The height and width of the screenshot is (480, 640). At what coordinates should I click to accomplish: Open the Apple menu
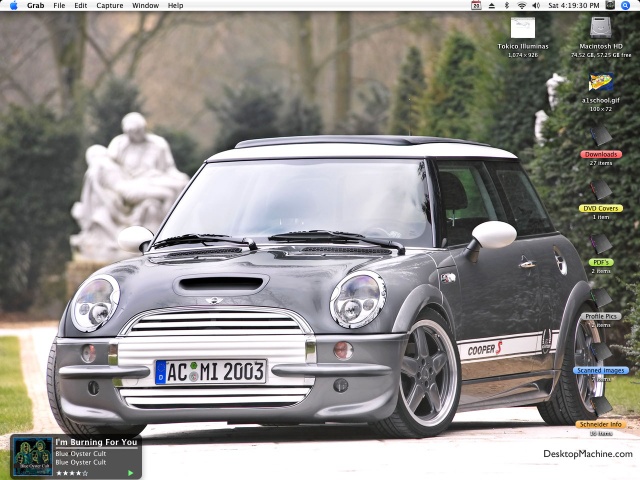[x=13, y=5]
